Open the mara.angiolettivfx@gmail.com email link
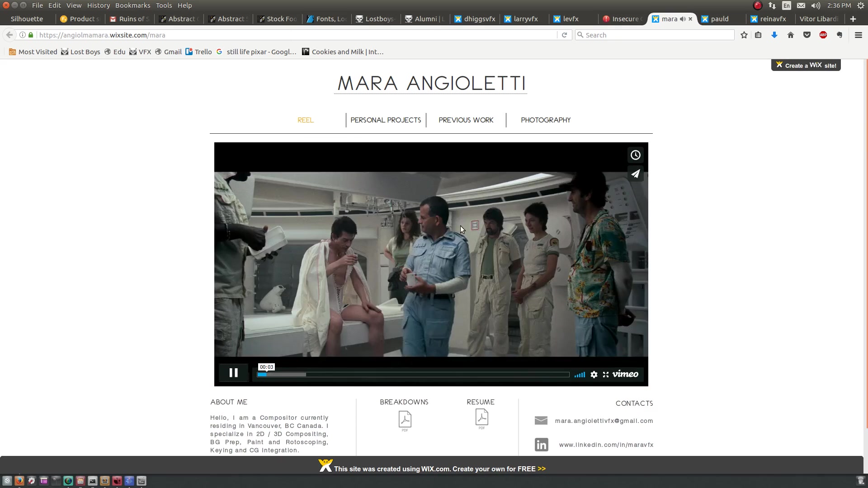Image resolution: width=868 pixels, height=488 pixels. point(604,421)
